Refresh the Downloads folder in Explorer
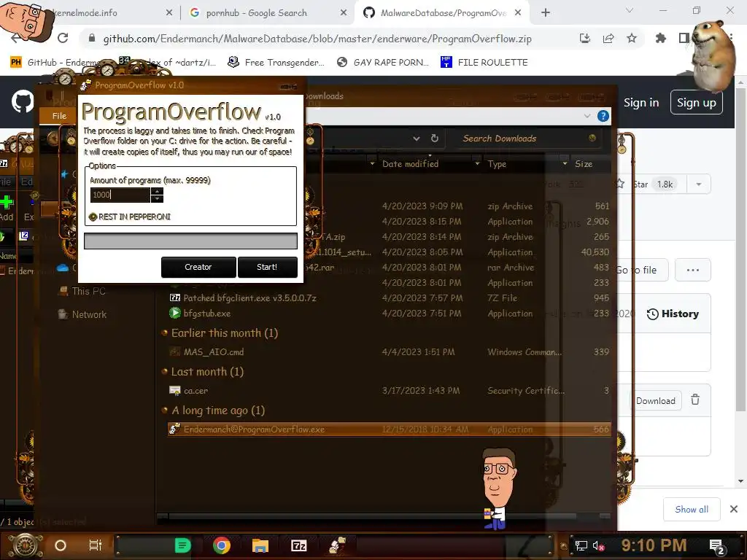Screen dimensions: 747x560 435,138
